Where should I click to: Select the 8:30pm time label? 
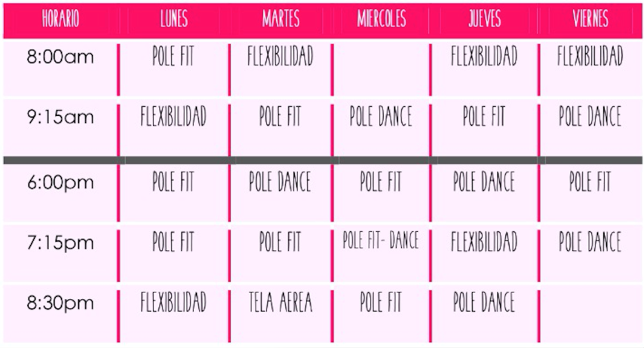tap(60, 303)
